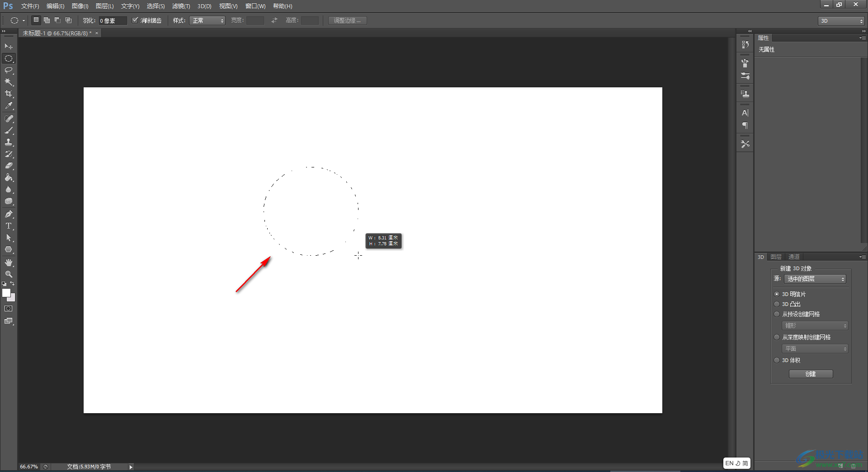Screen dimensions: 868x472
Task: Open the 属性 panel flyout menu
Action: (x=863, y=38)
